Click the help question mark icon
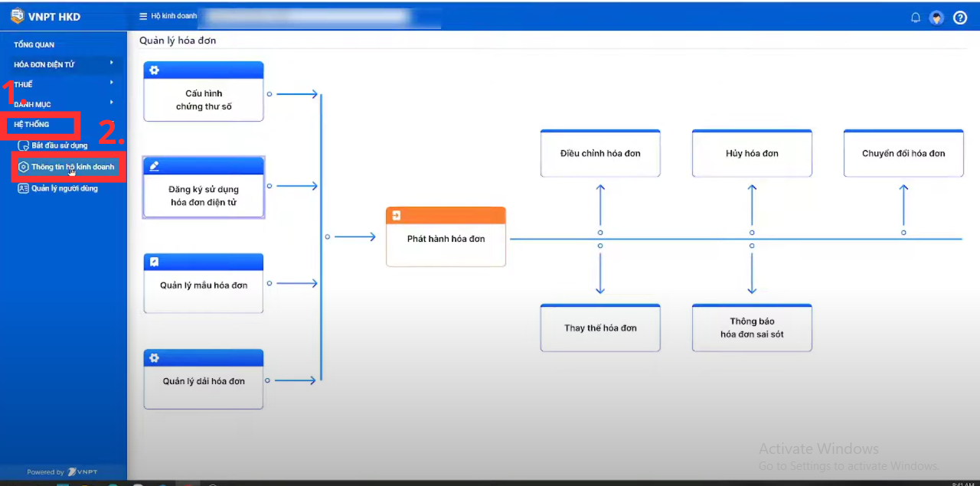The image size is (980, 486). click(960, 18)
